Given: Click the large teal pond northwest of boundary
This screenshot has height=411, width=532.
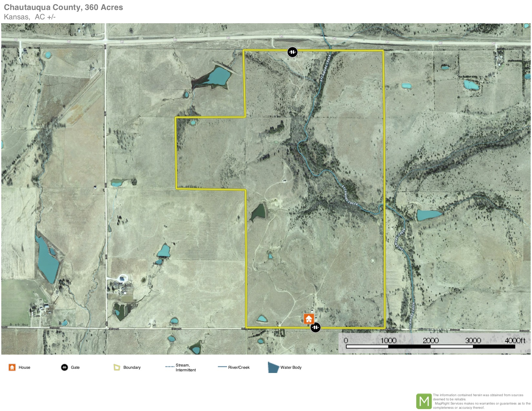Looking at the screenshot, I should (219, 76).
